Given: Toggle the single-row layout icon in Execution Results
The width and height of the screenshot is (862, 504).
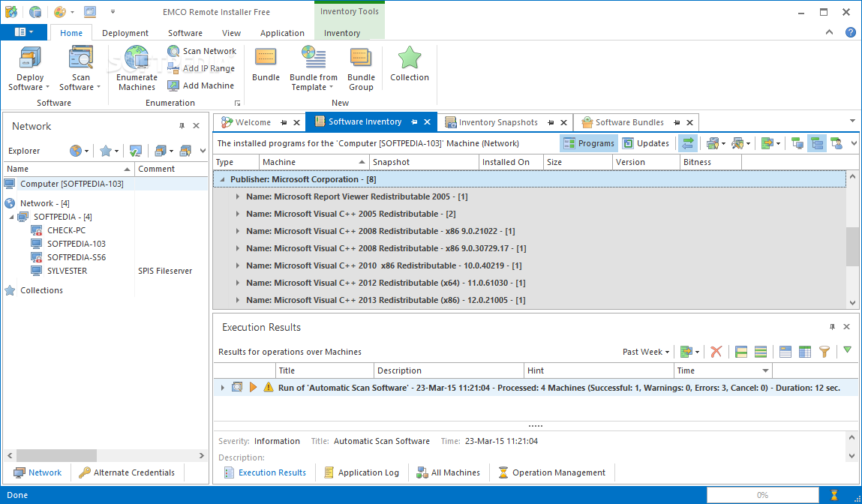Looking at the screenshot, I should click(x=741, y=352).
